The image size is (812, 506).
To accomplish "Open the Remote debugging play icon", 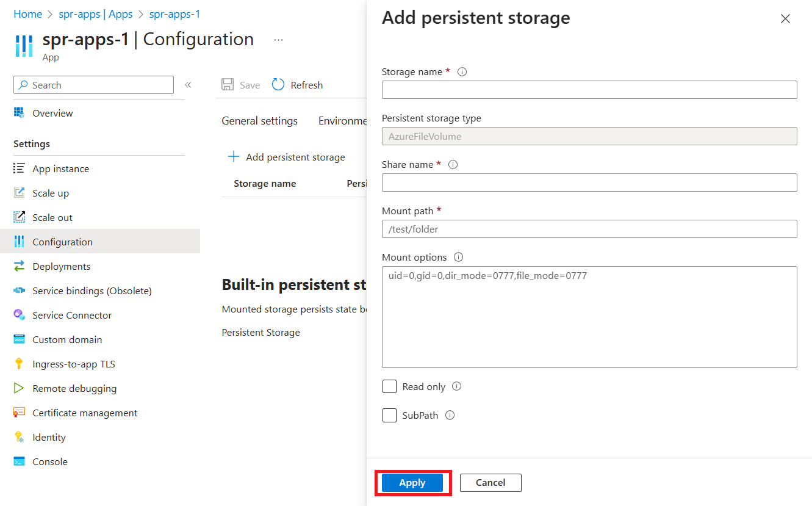I will click(x=19, y=388).
